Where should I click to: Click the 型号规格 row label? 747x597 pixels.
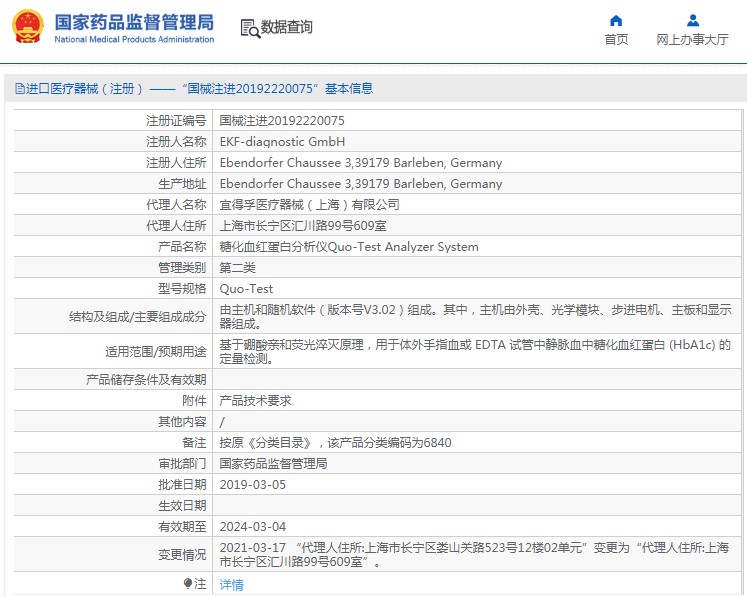click(x=182, y=288)
